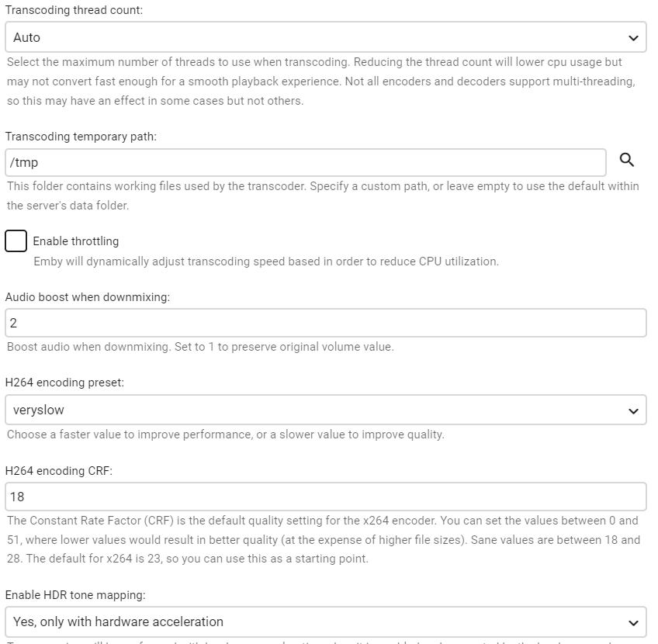Click the chevron arrow on the veryslow preset selector
Viewport: 658px width, 644px height.
coord(633,410)
